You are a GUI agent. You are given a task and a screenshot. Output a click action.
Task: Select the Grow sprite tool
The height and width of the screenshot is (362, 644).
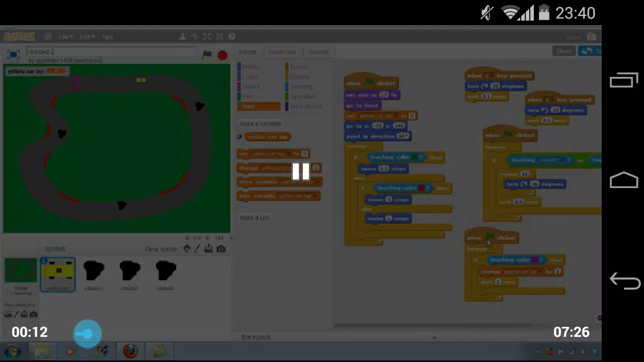point(207,36)
